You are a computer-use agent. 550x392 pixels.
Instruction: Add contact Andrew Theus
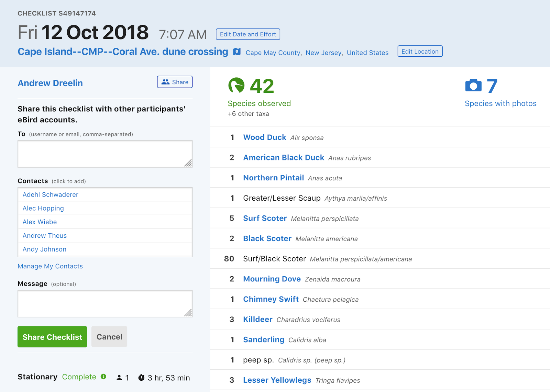tap(105, 236)
